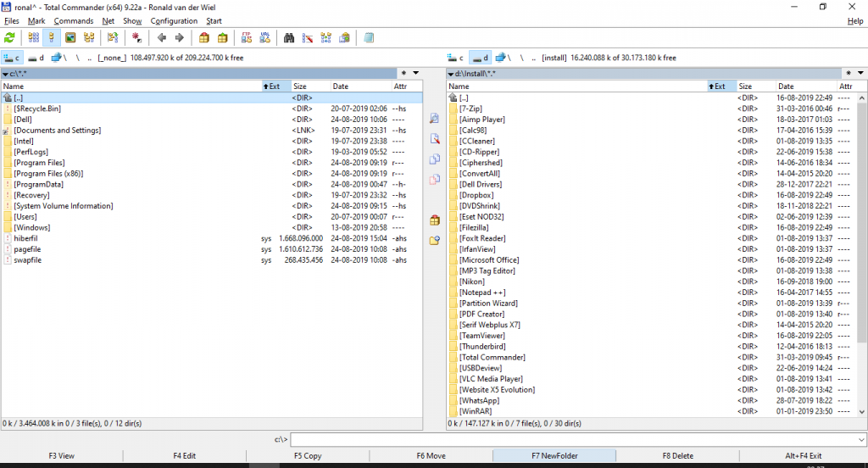Click the Move icon in vertical button bar
The image size is (868, 468).
(435, 180)
